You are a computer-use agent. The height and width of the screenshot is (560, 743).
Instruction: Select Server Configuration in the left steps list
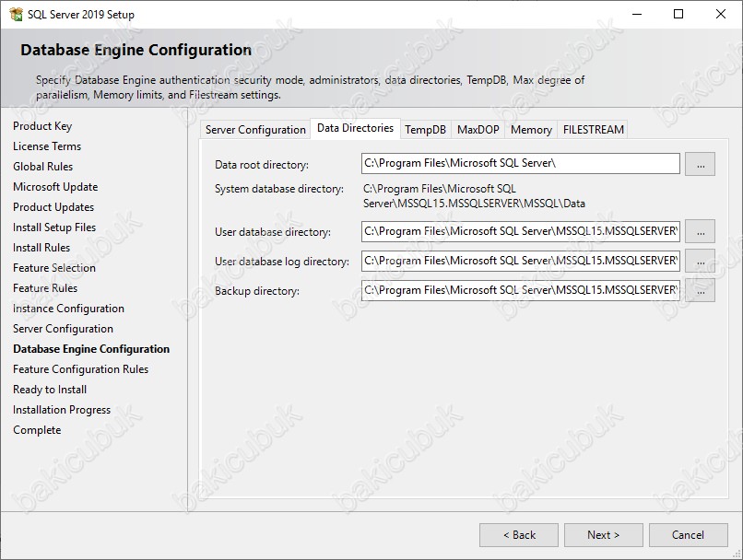pyautogui.click(x=63, y=329)
